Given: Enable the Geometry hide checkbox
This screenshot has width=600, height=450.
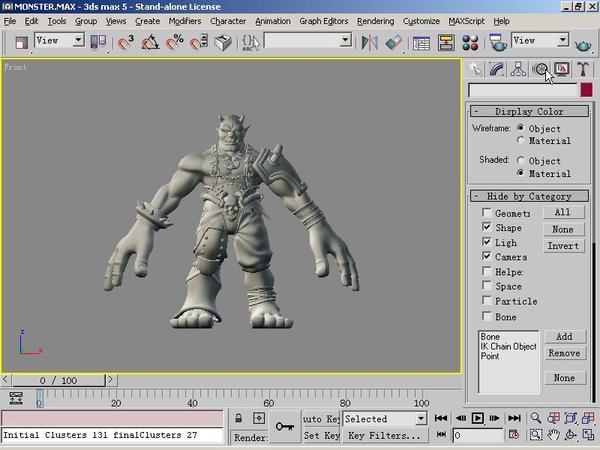Looking at the screenshot, I should pos(487,213).
